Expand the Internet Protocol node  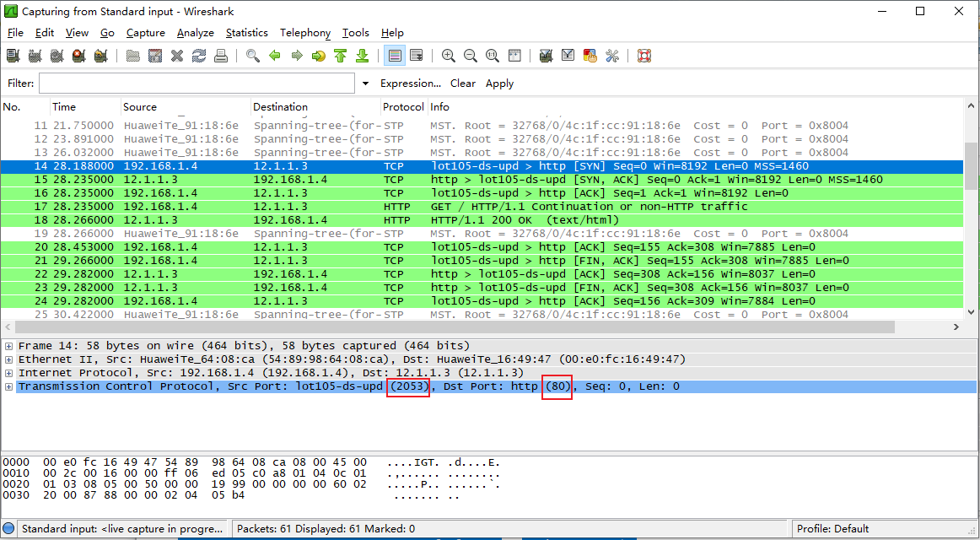coord(8,373)
